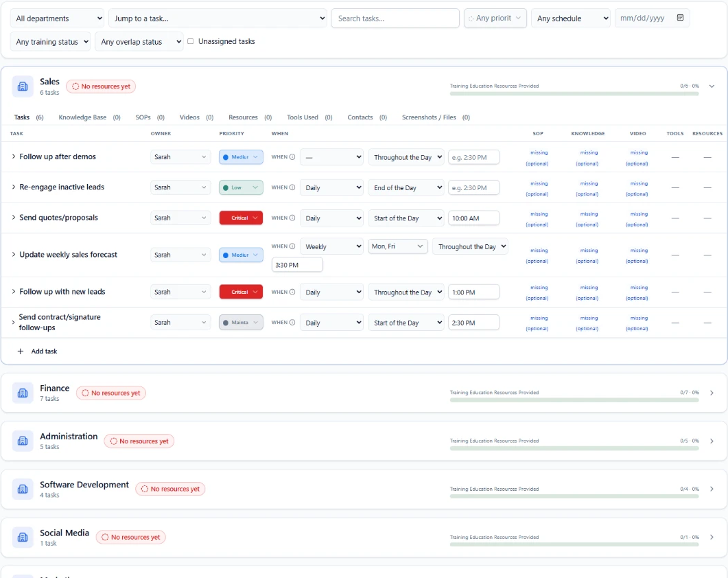The height and width of the screenshot is (578, 728).
Task: Click the Finance No resources yet badge
Action: click(x=111, y=393)
